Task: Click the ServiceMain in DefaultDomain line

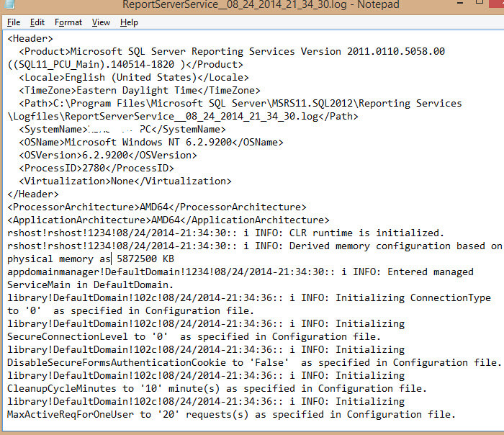Action: click(x=90, y=285)
